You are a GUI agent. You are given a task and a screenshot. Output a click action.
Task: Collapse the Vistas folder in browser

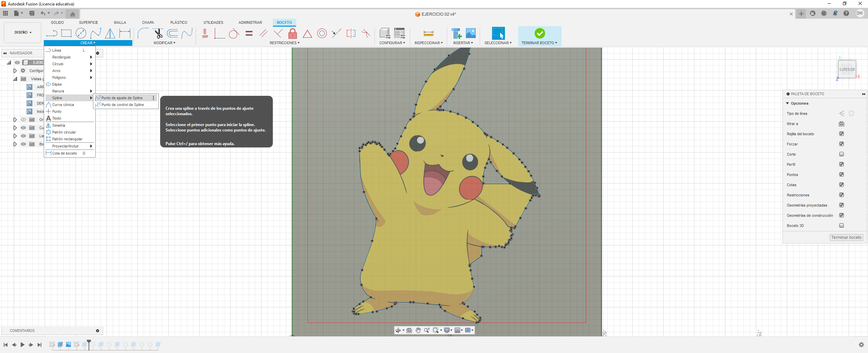click(15, 79)
